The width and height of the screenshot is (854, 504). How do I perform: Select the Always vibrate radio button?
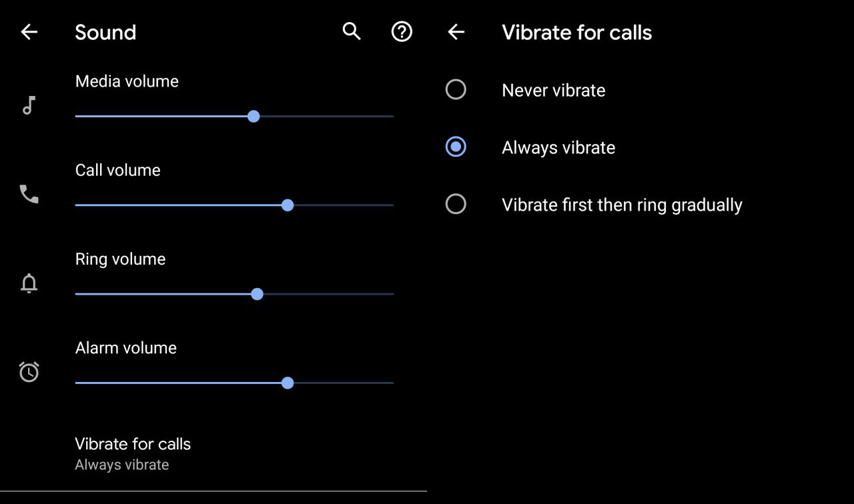(x=456, y=147)
